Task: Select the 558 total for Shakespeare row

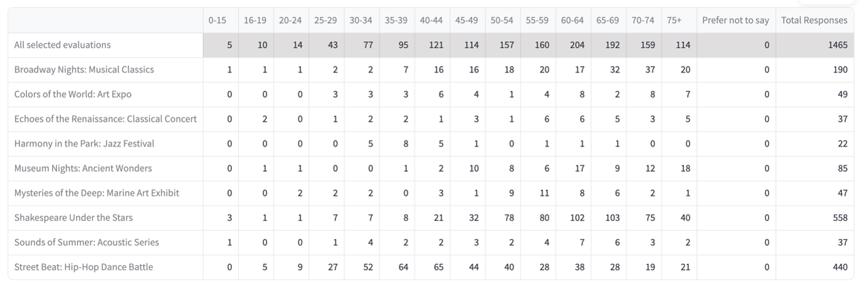Action: point(839,218)
